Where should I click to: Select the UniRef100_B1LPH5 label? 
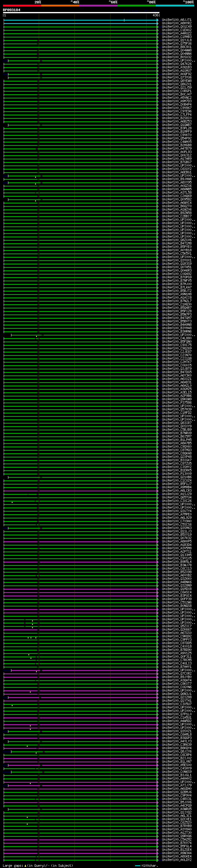(x=176, y=440)
